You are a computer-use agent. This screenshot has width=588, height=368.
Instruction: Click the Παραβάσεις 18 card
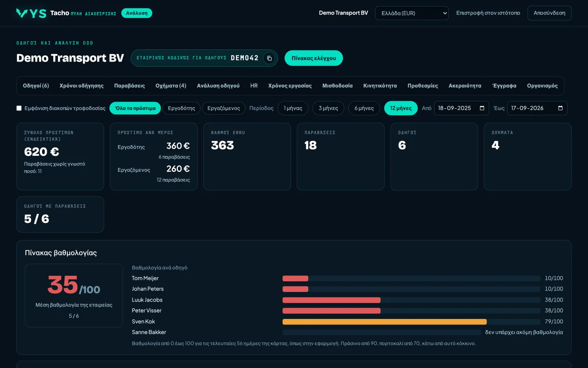[x=341, y=157]
